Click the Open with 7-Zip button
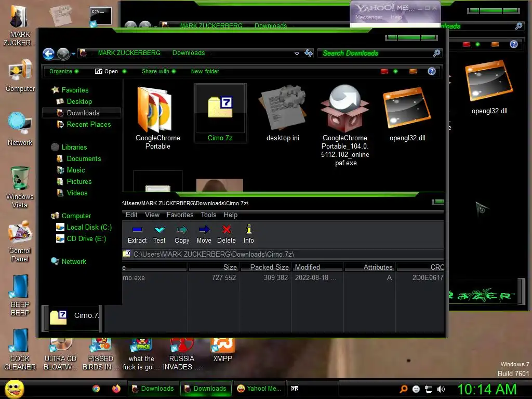Viewport: 532px width, 399px height. coord(106,71)
